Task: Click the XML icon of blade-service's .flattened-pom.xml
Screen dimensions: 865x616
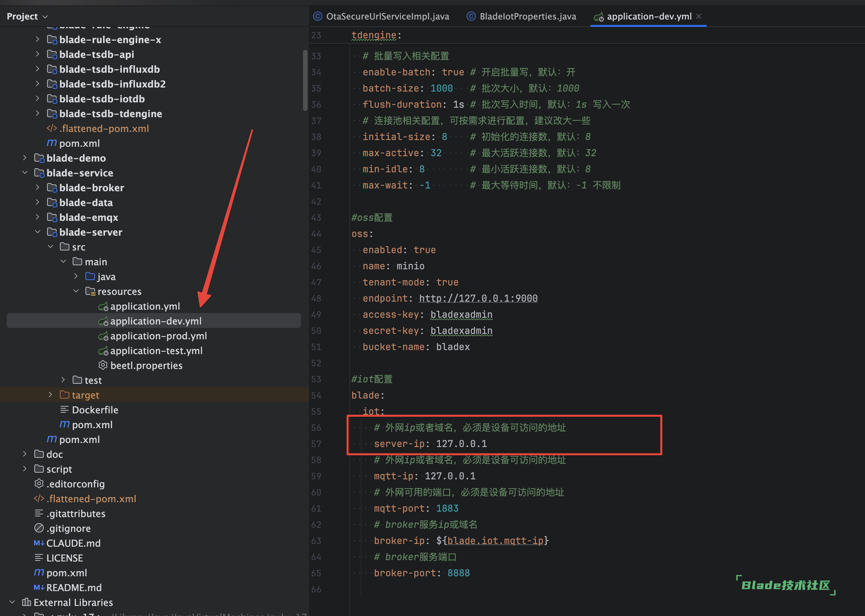Action: tap(51, 129)
